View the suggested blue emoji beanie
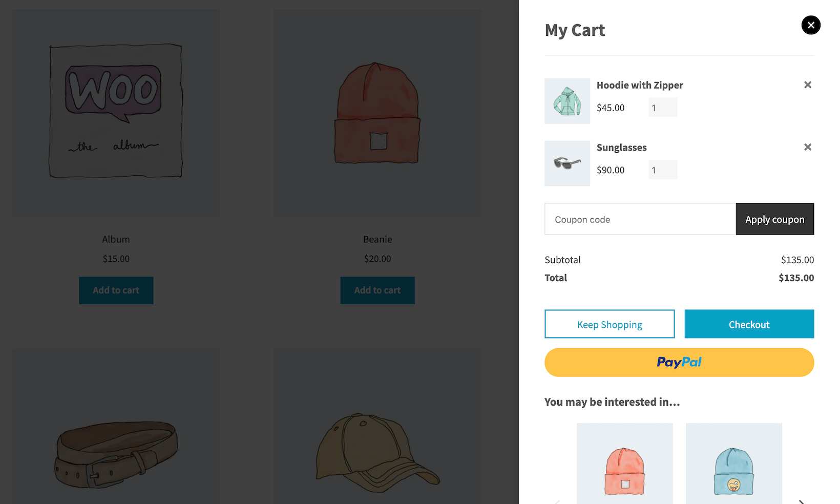This screenshot has height=504, width=840. 734,464
